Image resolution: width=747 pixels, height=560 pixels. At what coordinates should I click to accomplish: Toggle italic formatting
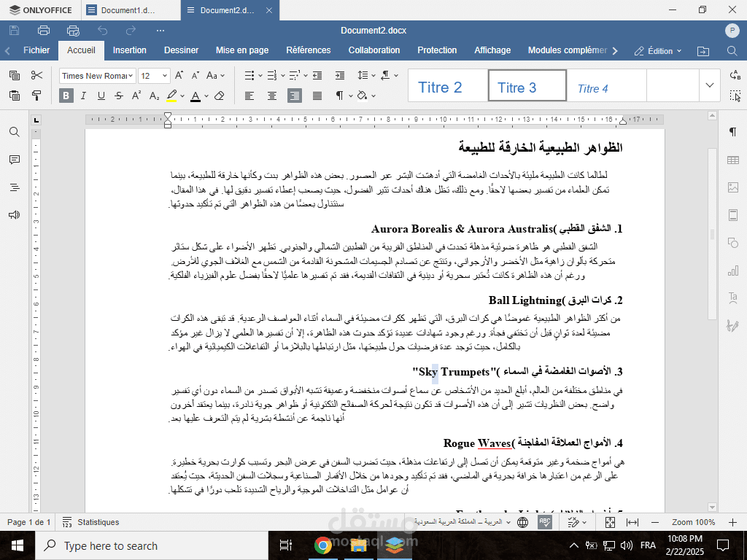pos(83,96)
